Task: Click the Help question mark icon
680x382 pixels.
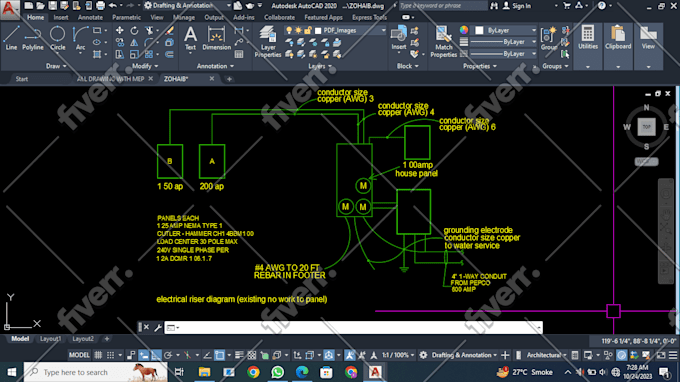Action: tap(602, 6)
